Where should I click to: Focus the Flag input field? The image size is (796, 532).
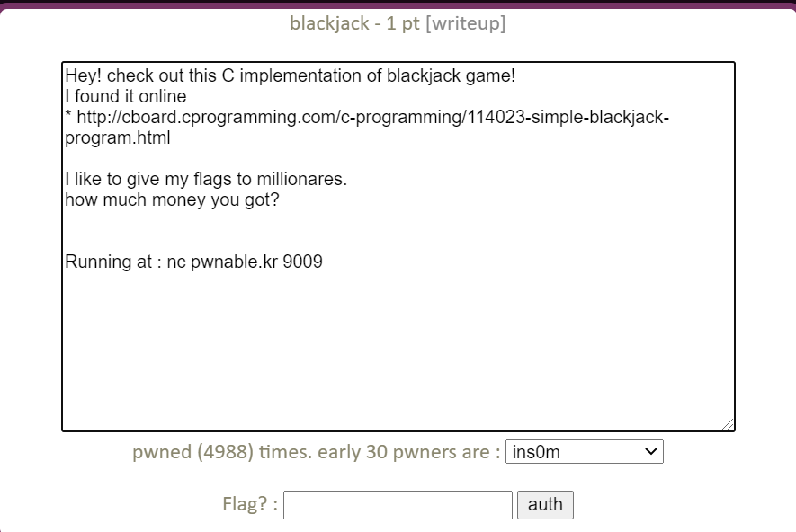click(x=398, y=505)
